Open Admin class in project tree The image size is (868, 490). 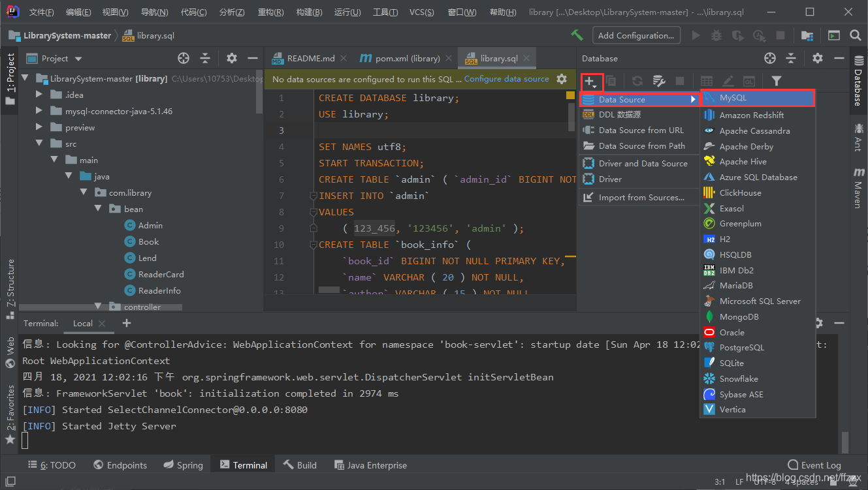click(143, 225)
